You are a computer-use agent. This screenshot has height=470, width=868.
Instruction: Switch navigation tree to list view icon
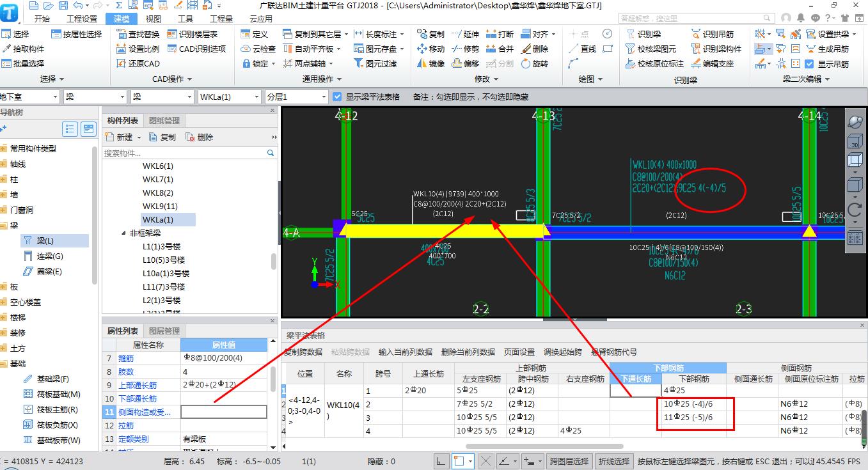(70, 130)
